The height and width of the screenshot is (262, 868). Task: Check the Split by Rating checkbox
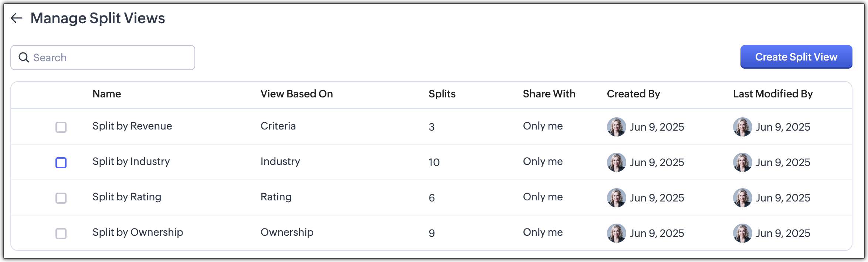(61, 198)
